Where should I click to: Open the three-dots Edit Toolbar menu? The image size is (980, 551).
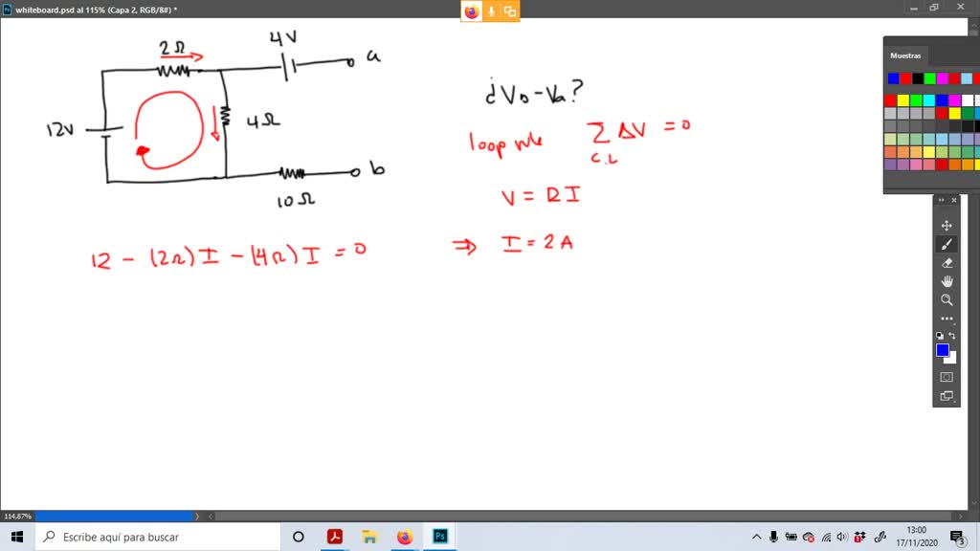(947, 319)
